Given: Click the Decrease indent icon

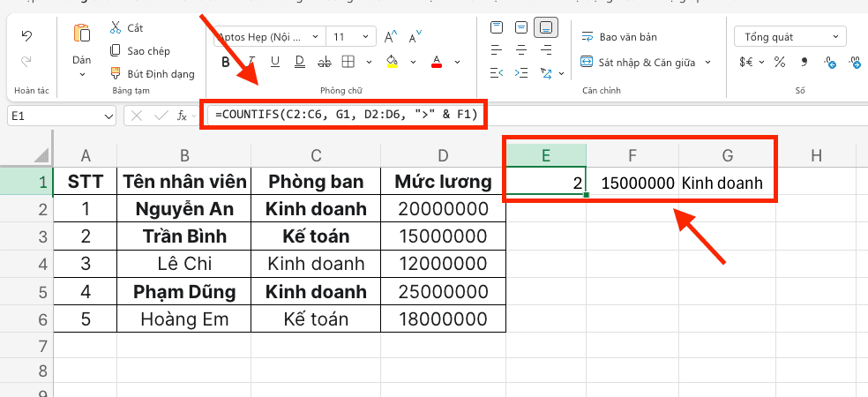Looking at the screenshot, I should tap(497, 72).
